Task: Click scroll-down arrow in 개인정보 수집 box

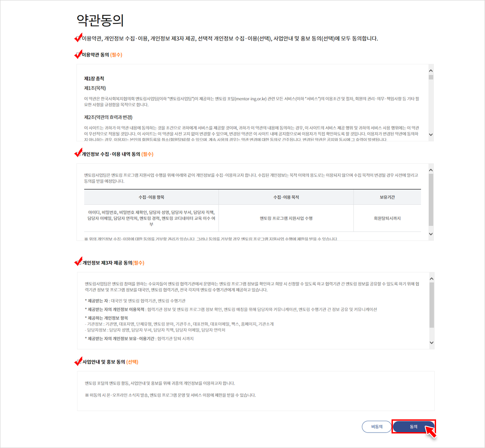Action: [431, 234]
